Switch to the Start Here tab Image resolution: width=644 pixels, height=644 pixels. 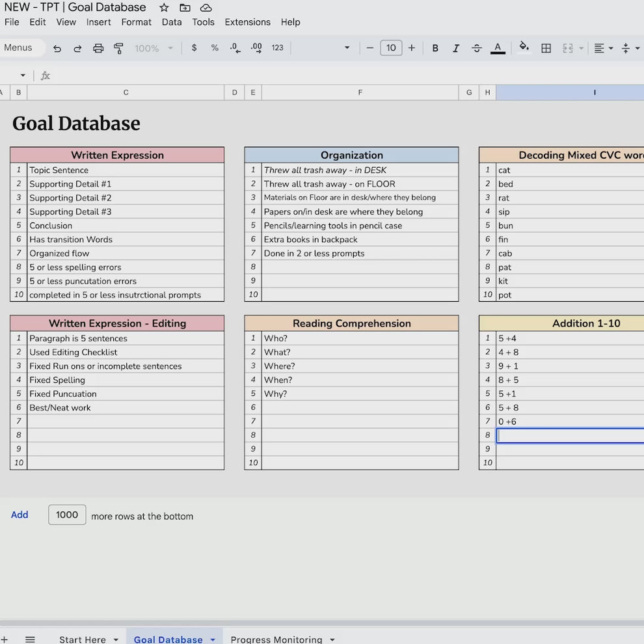click(83, 639)
